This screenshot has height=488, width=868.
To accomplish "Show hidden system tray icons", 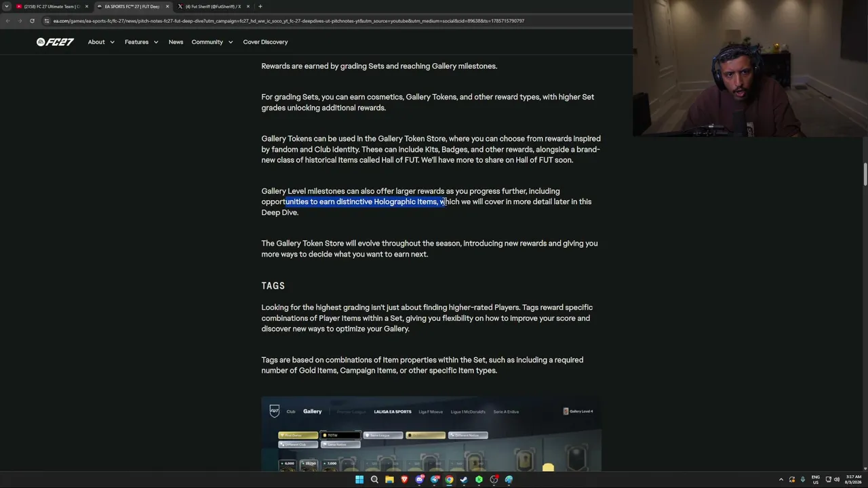I will [781, 480].
